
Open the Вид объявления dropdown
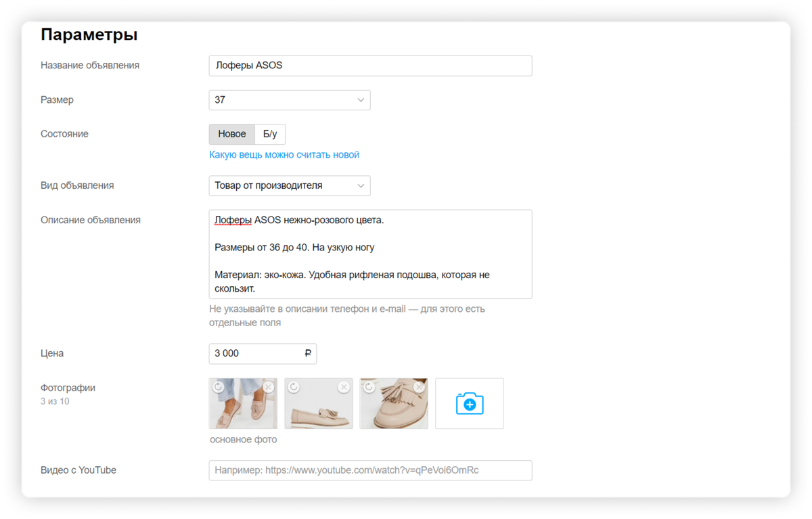[x=290, y=185]
